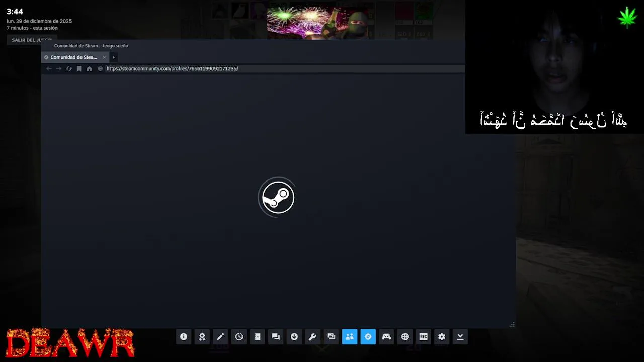Click the resize grip at browser window corner

512,325
